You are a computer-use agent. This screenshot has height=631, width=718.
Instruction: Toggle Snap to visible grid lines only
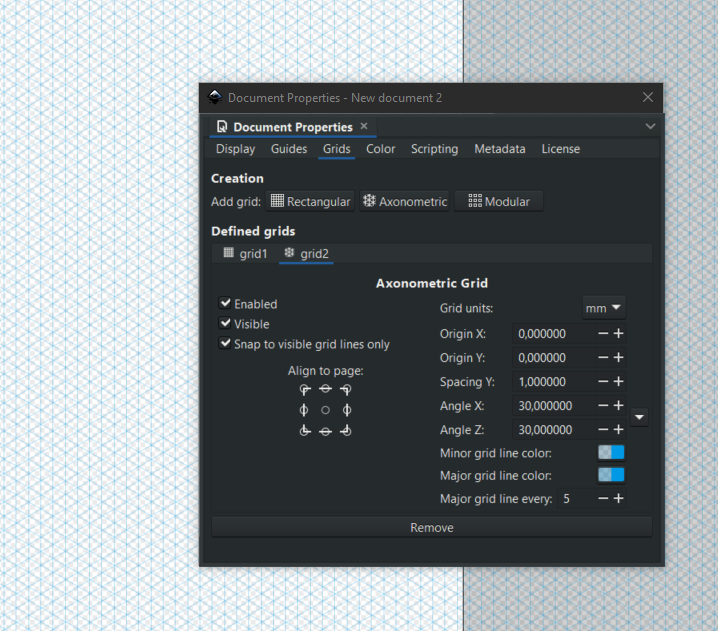[x=225, y=343]
